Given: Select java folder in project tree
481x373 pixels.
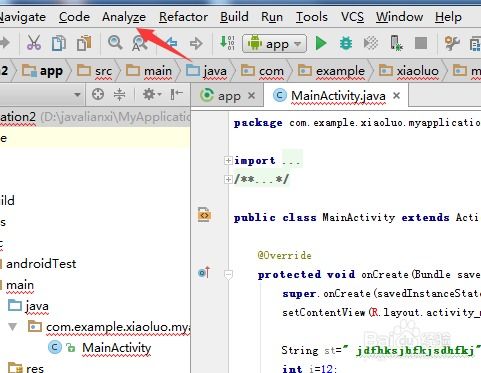Looking at the screenshot, I should [x=28, y=306].
